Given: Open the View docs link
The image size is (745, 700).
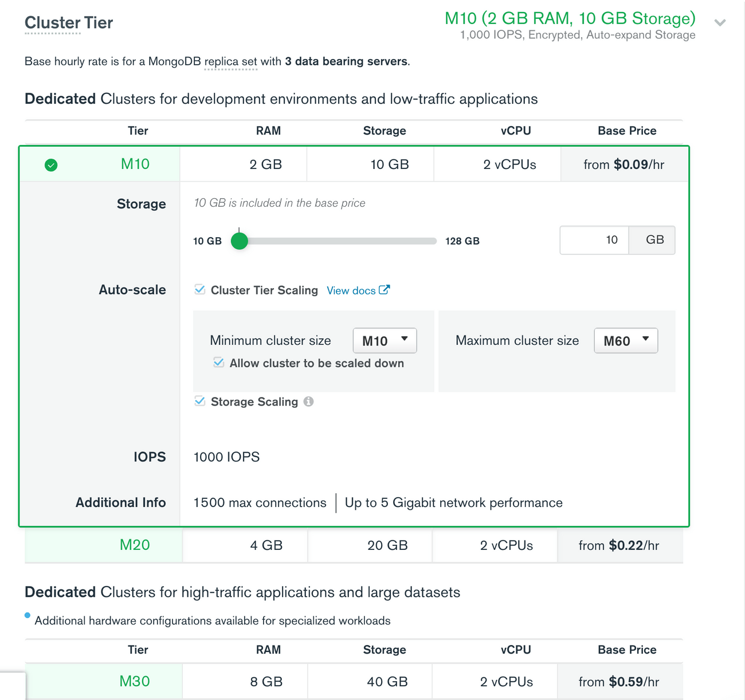Looking at the screenshot, I should coord(351,290).
